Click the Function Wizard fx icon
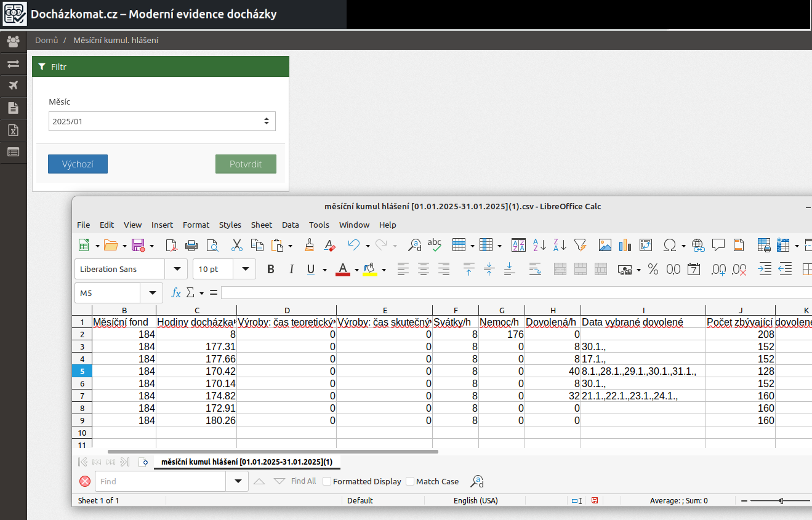 click(x=176, y=293)
